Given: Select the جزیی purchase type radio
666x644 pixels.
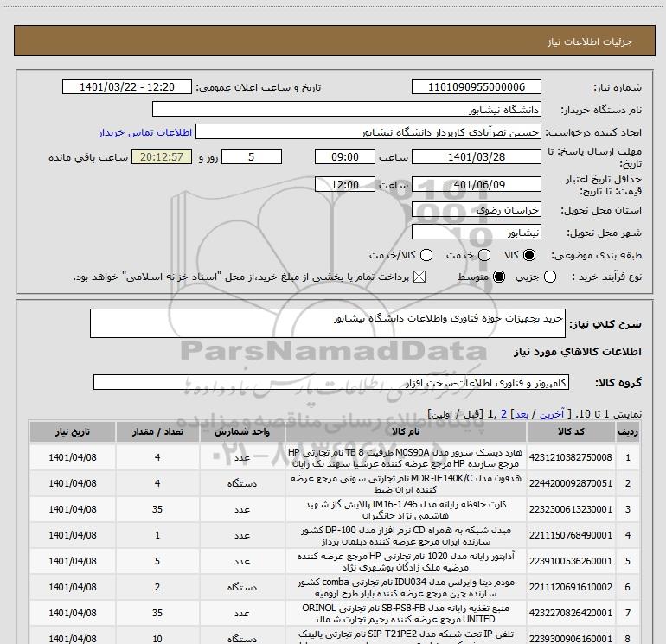Looking at the screenshot, I should 550,277.
